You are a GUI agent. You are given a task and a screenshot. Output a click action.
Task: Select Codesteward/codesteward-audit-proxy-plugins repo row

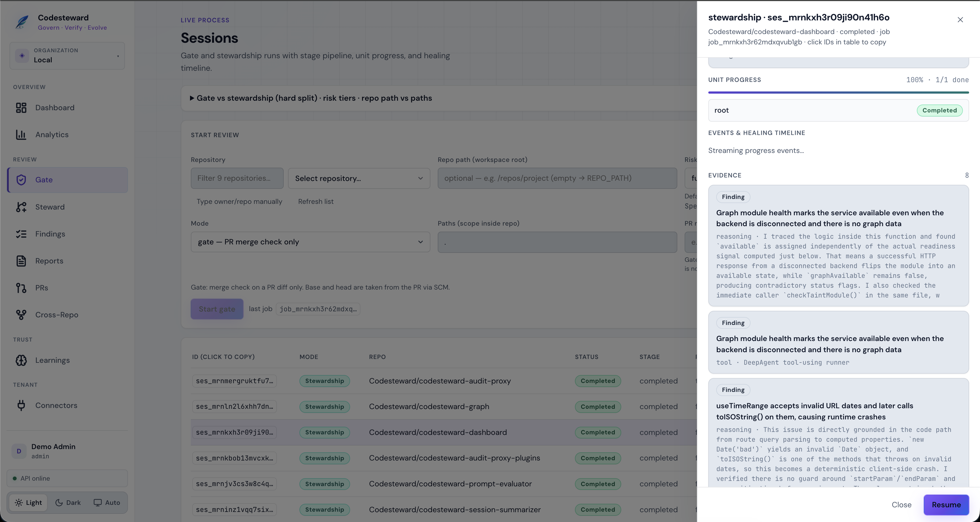coord(444,458)
